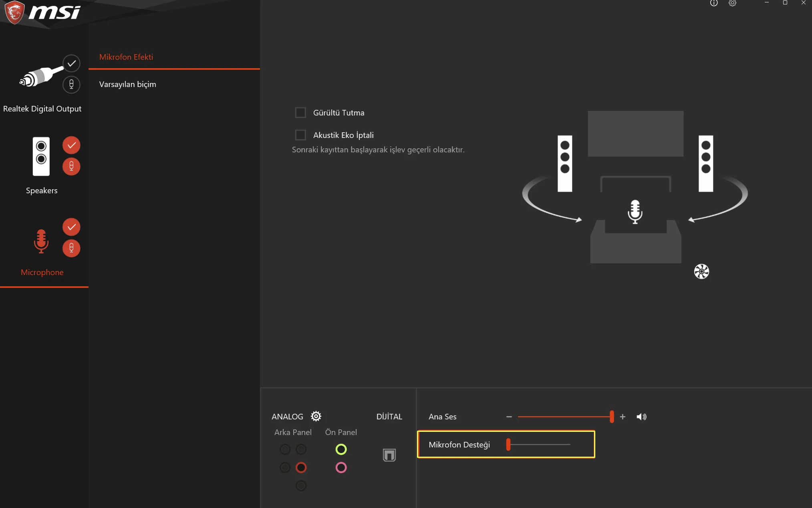Toggle Speakers default device checkmark
This screenshot has height=508, width=812.
click(x=71, y=145)
